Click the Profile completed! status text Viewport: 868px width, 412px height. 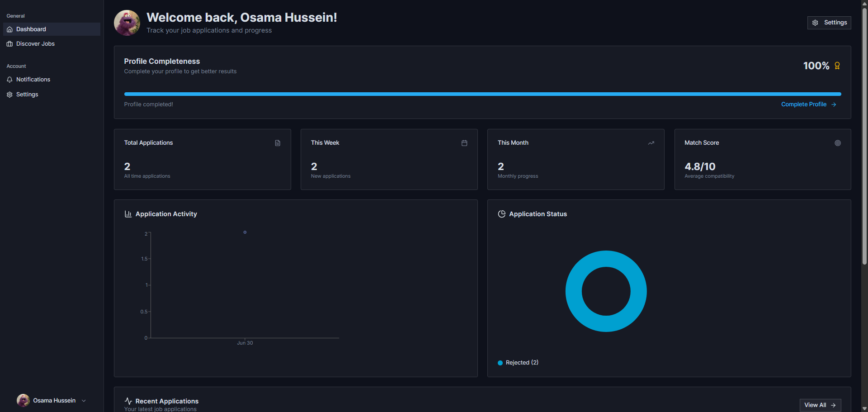pyautogui.click(x=149, y=104)
